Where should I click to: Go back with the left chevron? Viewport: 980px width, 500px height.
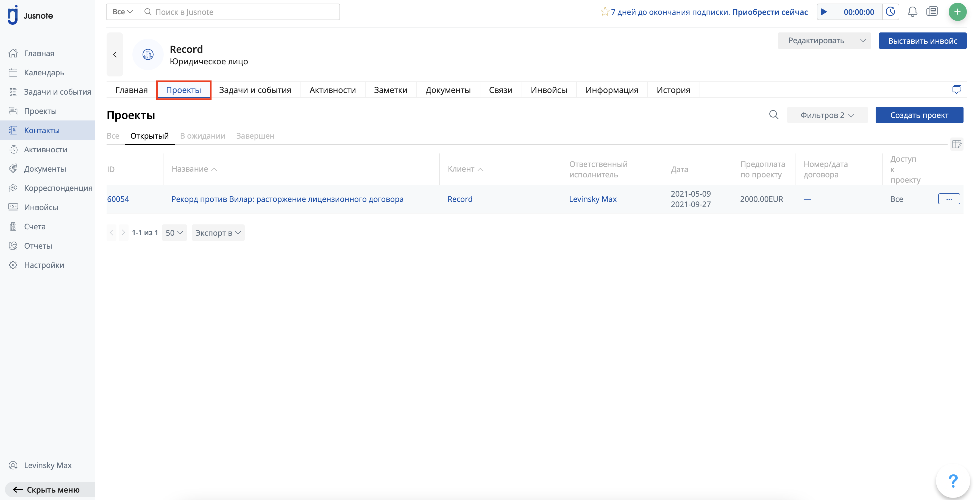(x=115, y=54)
